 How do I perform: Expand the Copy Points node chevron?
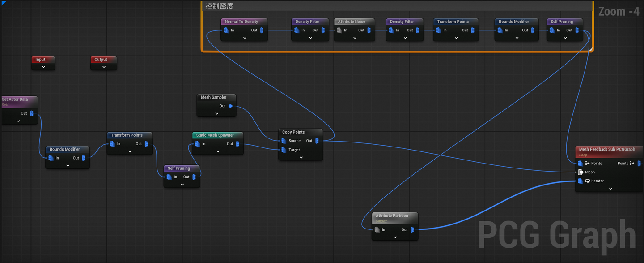coord(301,158)
